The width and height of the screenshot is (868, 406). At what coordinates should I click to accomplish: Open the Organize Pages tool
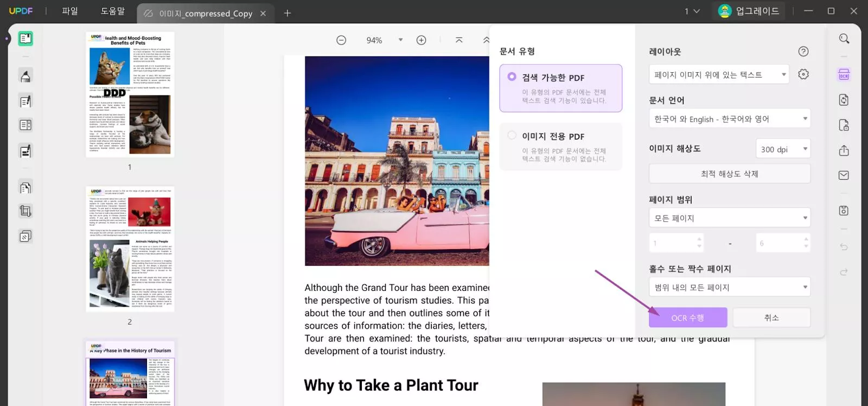[25, 188]
